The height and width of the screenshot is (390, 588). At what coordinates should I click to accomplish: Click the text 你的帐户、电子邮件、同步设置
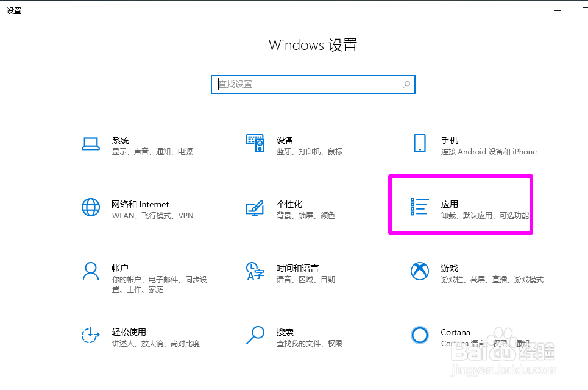(x=160, y=284)
